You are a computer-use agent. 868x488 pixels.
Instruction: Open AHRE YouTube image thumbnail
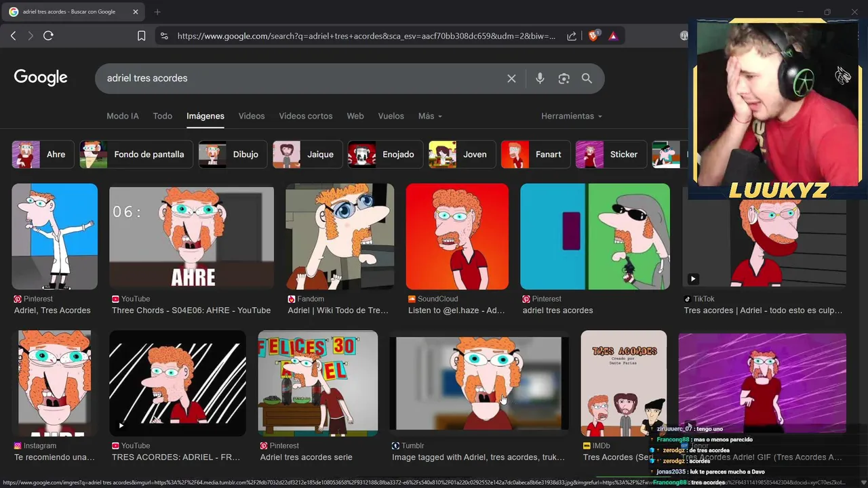point(191,237)
